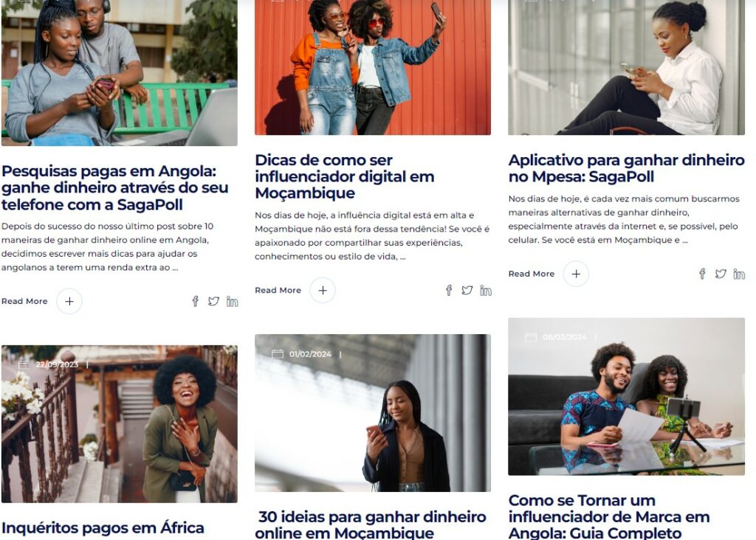Click plus button under Aplicativo Mpesa SagaPoll post
Image resolution: width=756 pixels, height=540 pixels.
576,274
